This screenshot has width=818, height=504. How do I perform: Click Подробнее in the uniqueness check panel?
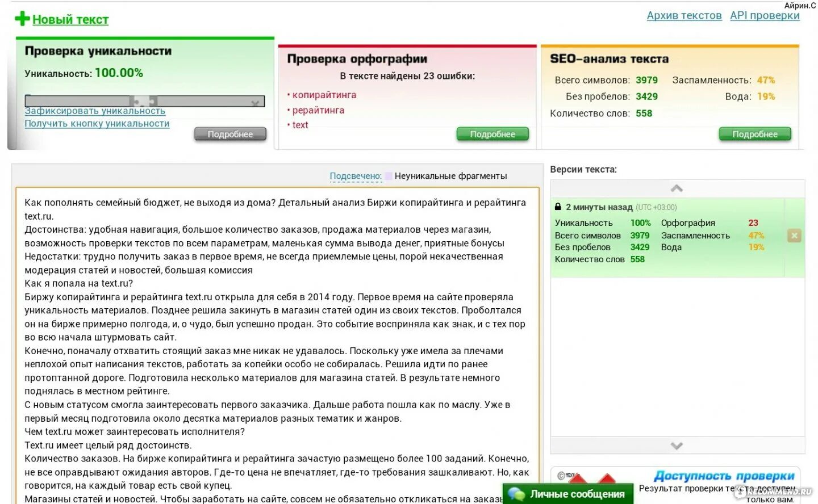tap(230, 134)
